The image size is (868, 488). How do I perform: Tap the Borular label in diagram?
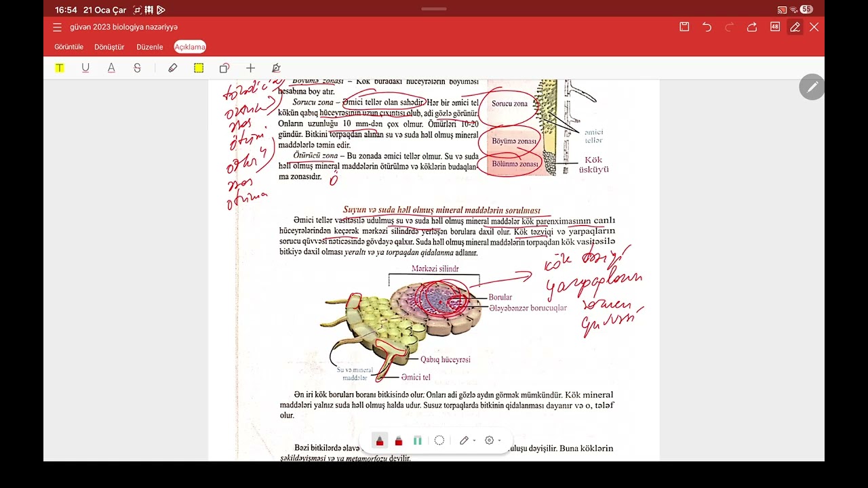tap(500, 297)
